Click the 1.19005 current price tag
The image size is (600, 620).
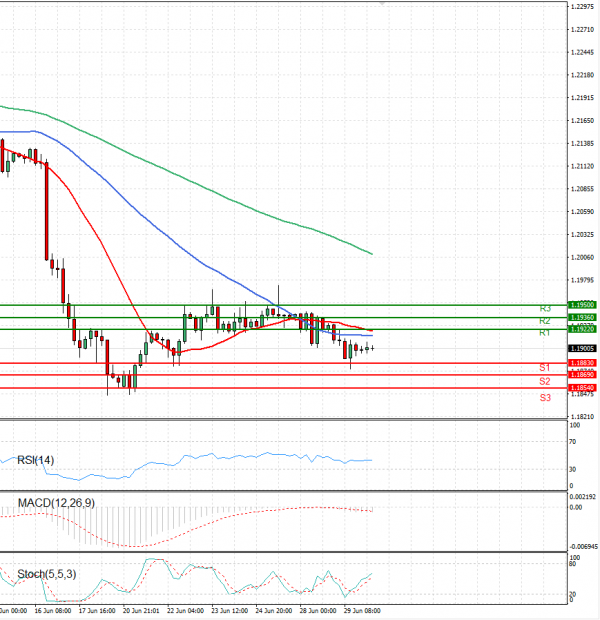coord(582,348)
